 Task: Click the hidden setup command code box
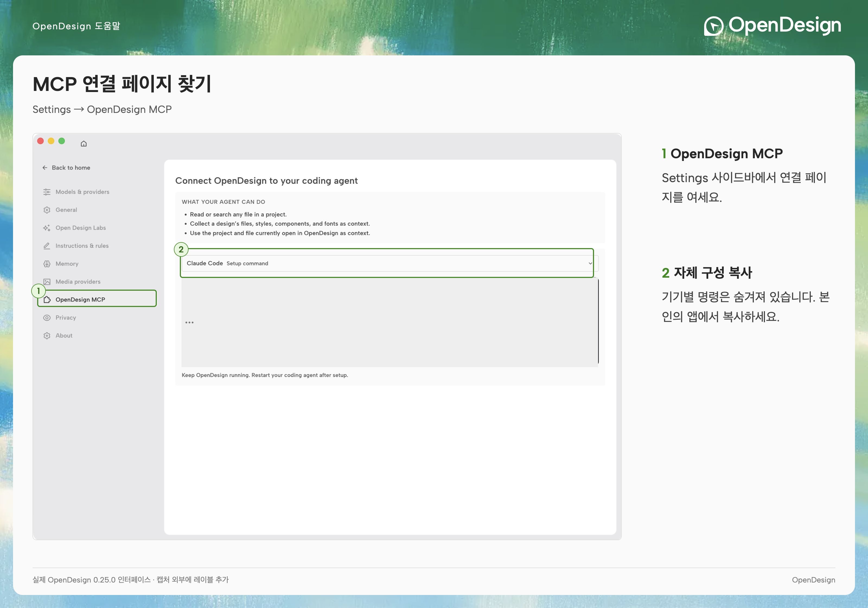[x=390, y=322]
